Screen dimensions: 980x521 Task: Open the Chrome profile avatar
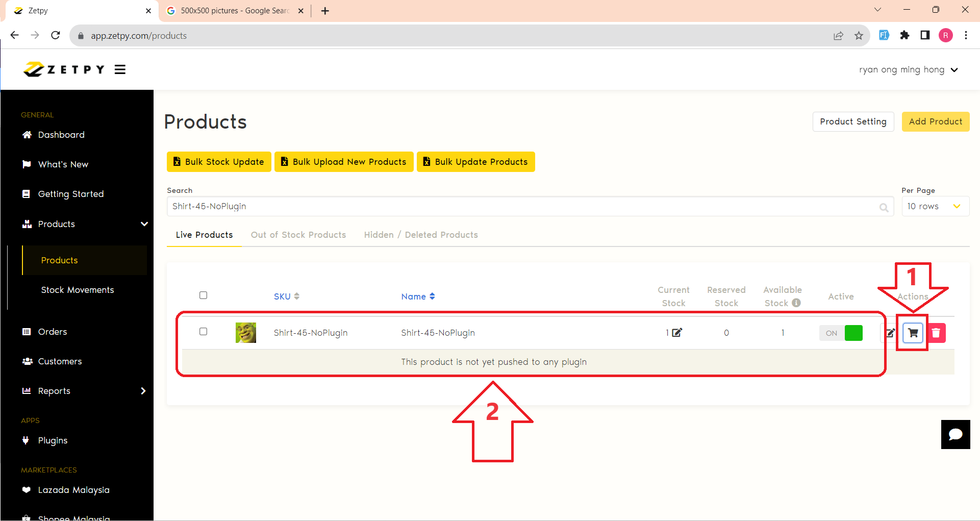point(946,35)
